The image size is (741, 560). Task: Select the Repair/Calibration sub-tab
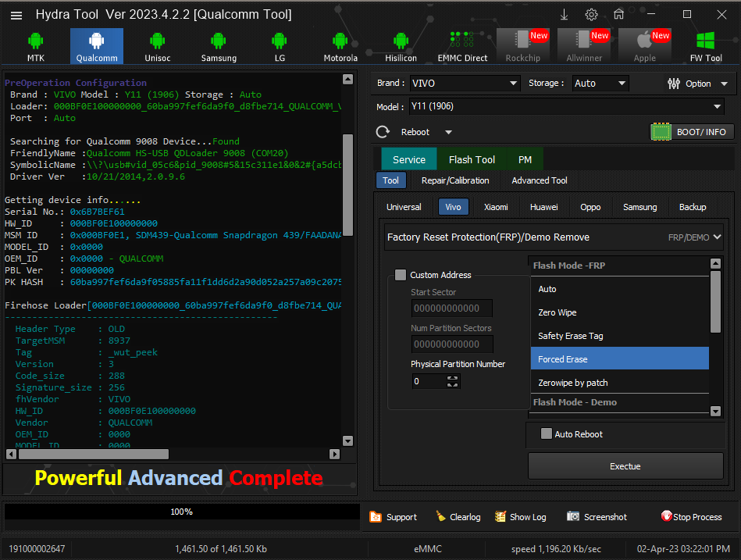(x=455, y=180)
